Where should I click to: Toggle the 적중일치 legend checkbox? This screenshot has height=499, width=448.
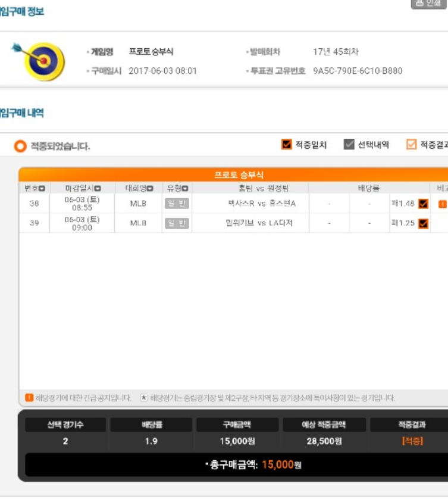(x=287, y=145)
